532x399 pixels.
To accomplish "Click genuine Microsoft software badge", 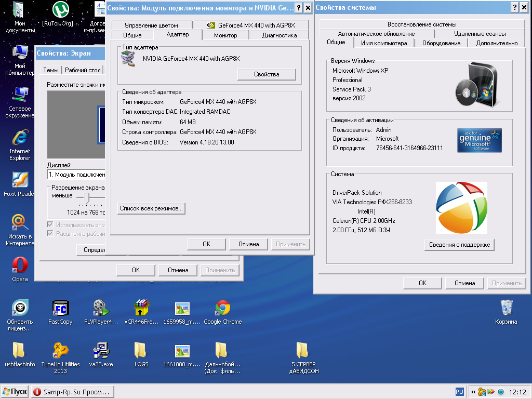I will tap(479, 140).
